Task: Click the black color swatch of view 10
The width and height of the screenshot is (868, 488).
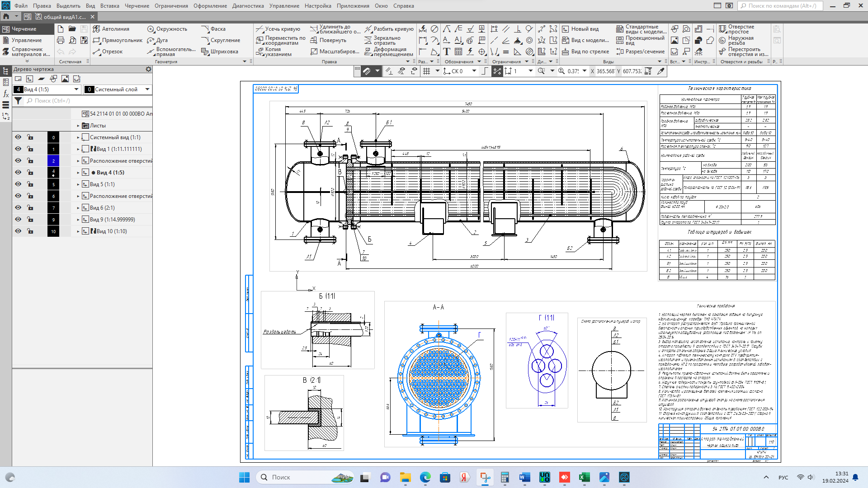Action: click(x=53, y=231)
